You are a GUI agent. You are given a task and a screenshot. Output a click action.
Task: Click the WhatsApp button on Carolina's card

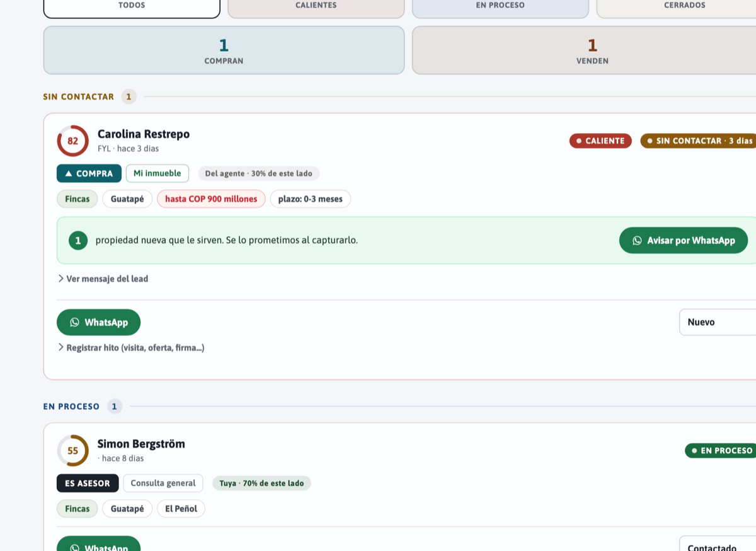click(98, 322)
